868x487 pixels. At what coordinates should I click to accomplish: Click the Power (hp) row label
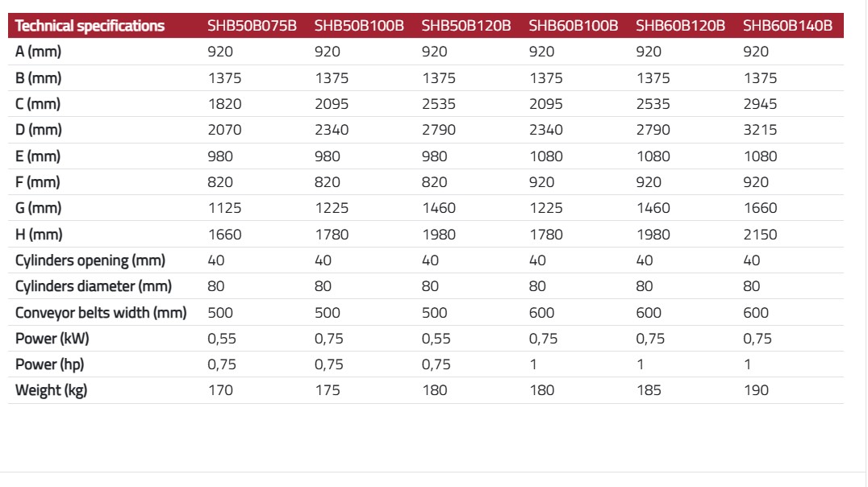click(50, 364)
